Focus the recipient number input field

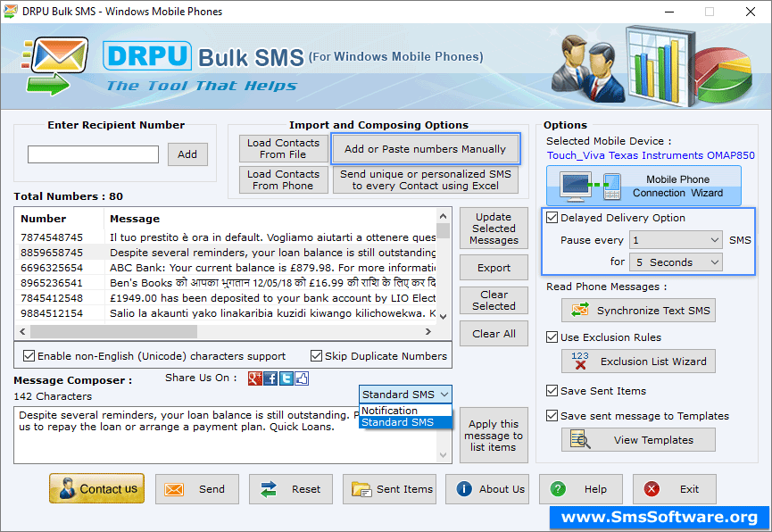[x=93, y=154]
